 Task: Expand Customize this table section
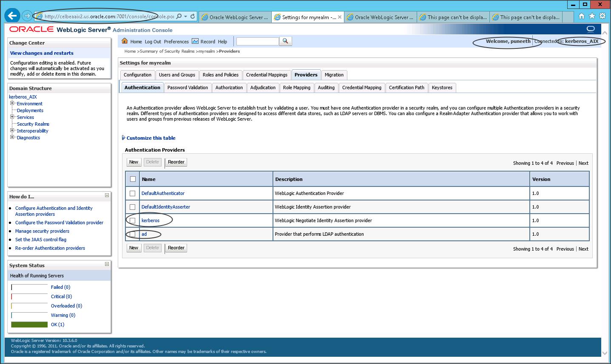click(151, 138)
